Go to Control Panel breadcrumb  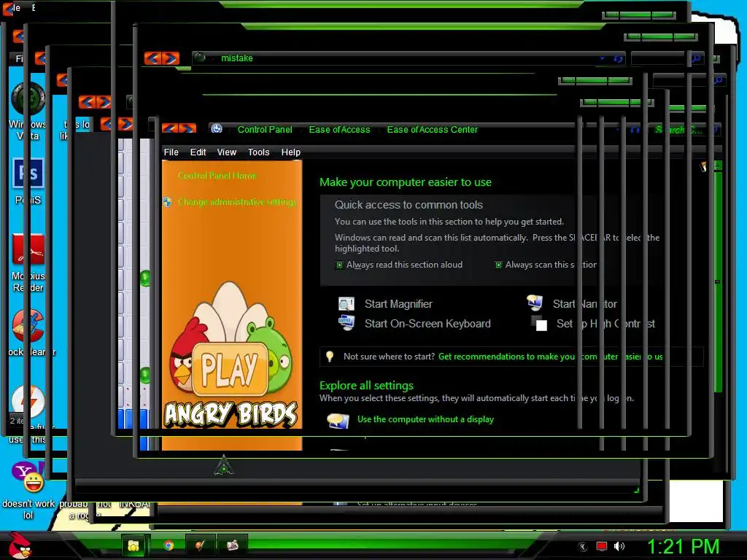(x=265, y=130)
